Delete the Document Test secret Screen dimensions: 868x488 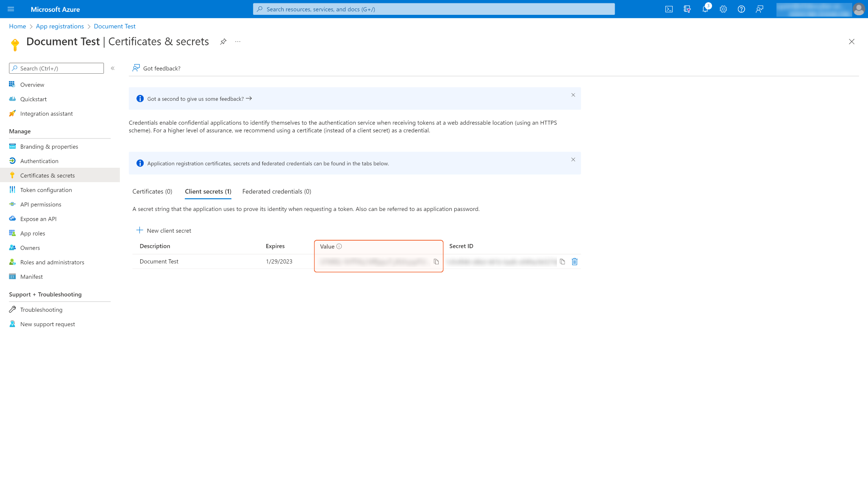575,262
